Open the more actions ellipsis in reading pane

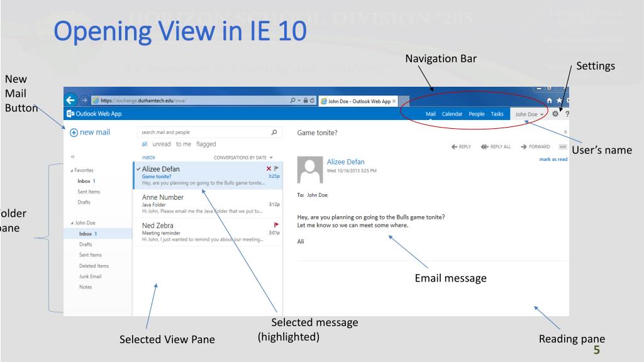pos(563,146)
